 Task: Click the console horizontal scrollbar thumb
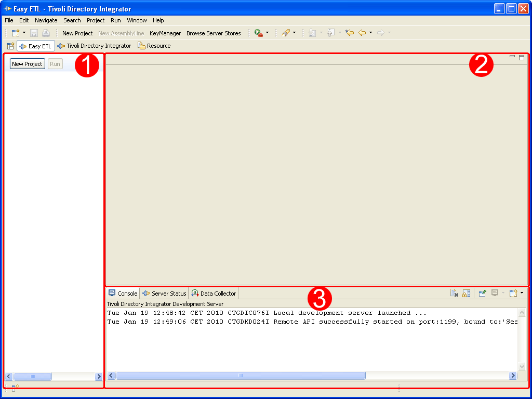point(241,375)
